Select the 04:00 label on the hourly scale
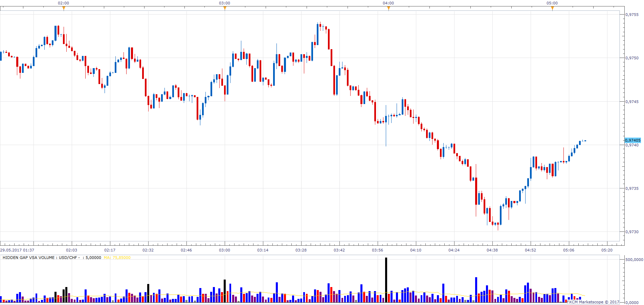The height and width of the screenshot is (305, 644). click(x=388, y=3)
